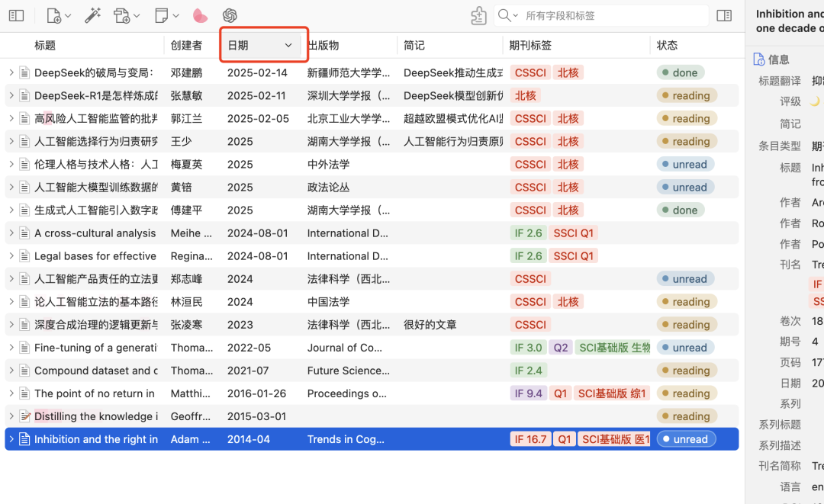Click the 政法论丛 publication cell
The height and width of the screenshot is (504, 824).
pyautogui.click(x=328, y=188)
